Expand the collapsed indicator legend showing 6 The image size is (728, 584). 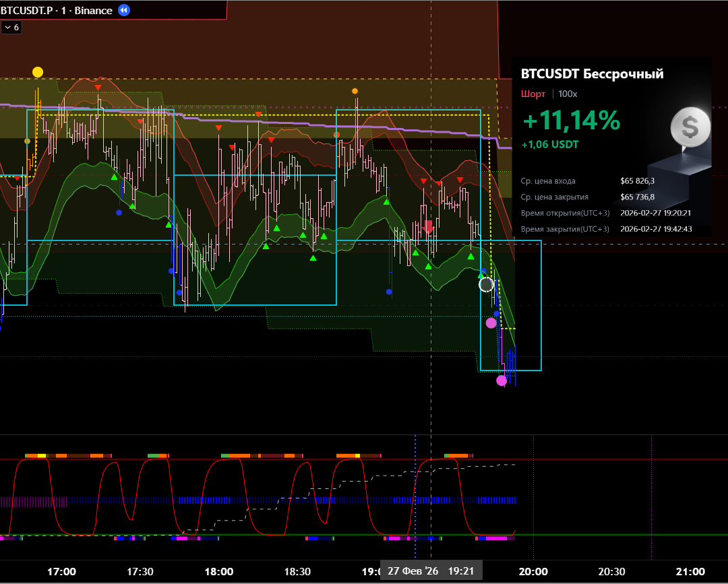point(11,28)
